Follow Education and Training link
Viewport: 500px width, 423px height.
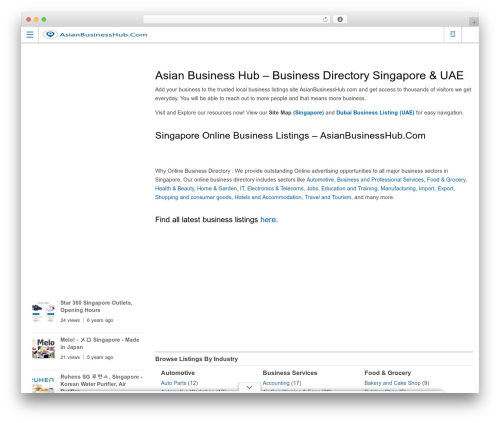(x=349, y=189)
